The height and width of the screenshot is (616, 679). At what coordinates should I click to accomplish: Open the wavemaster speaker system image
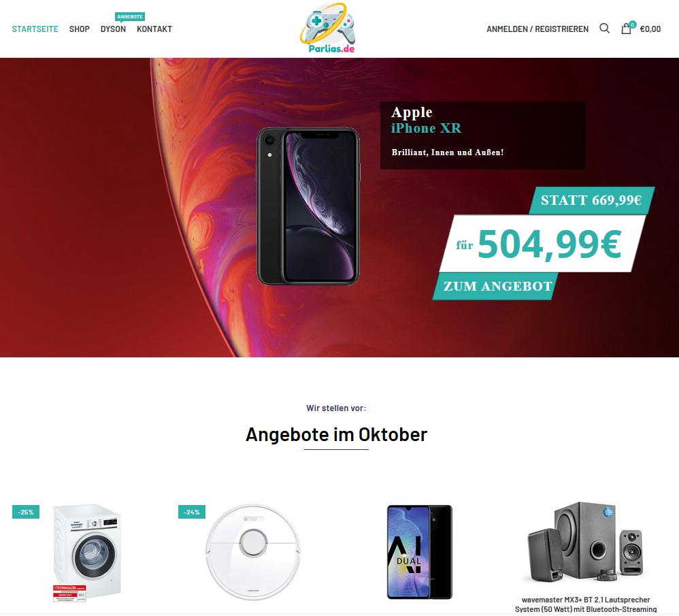586,542
